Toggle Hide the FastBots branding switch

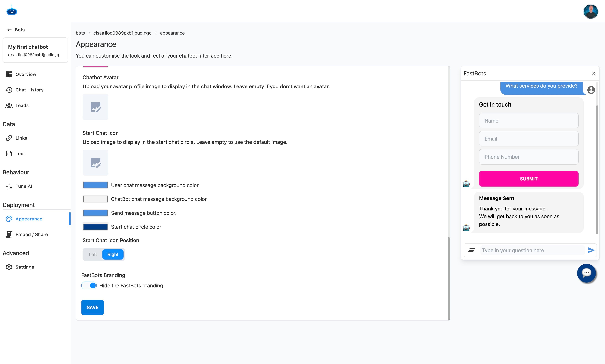pos(89,285)
